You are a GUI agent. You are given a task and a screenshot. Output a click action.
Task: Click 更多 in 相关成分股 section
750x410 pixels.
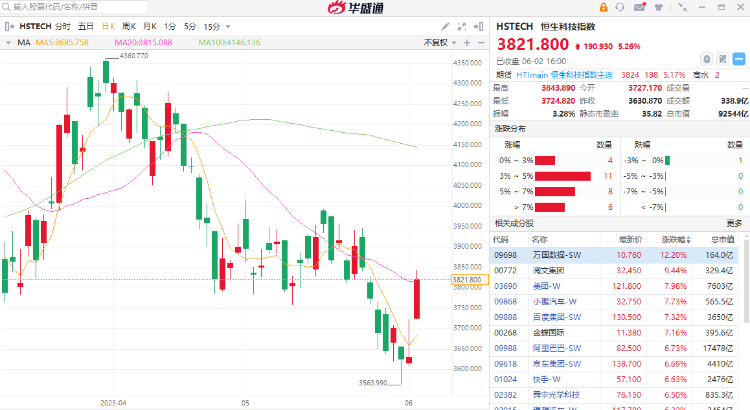click(734, 223)
